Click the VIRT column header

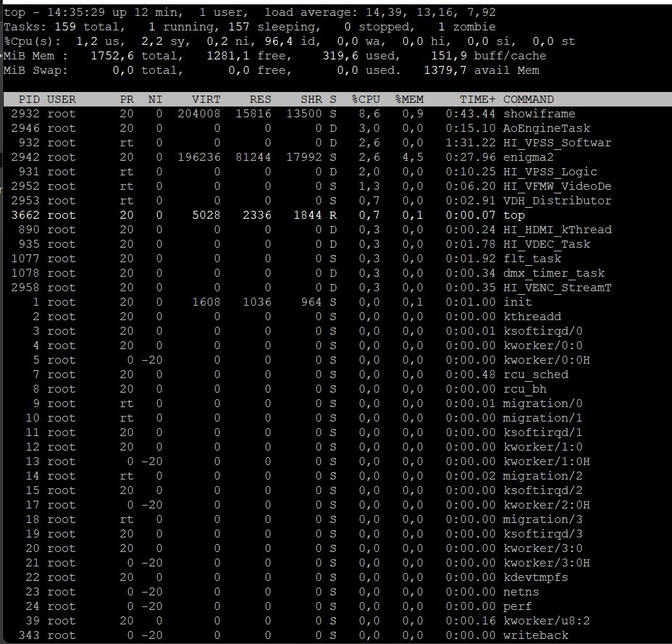tap(206, 99)
